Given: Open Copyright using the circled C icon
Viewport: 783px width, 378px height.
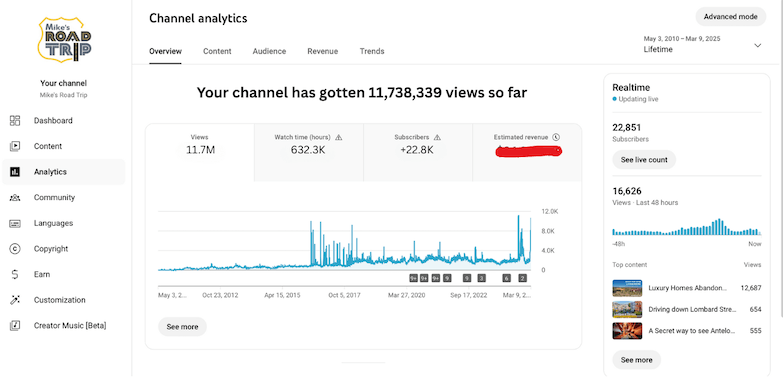Looking at the screenshot, I should click(x=15, y=249).
